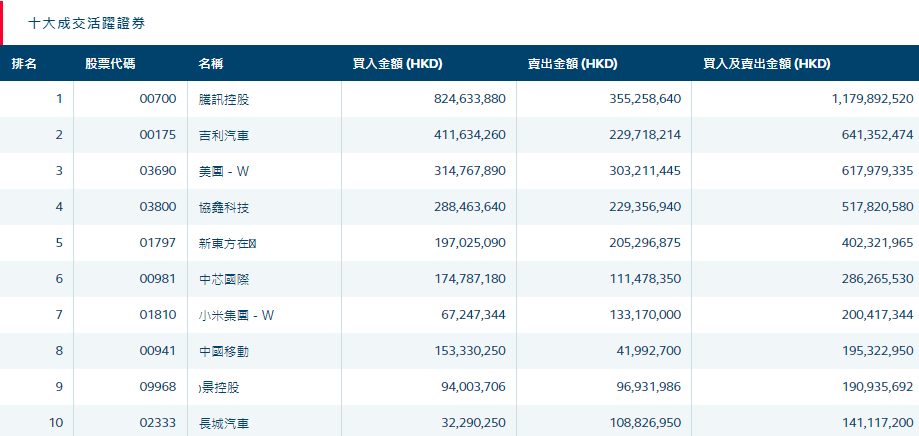919x436 pixels.
Task: Click total amount 617,979,335
Action: (877, 171)
